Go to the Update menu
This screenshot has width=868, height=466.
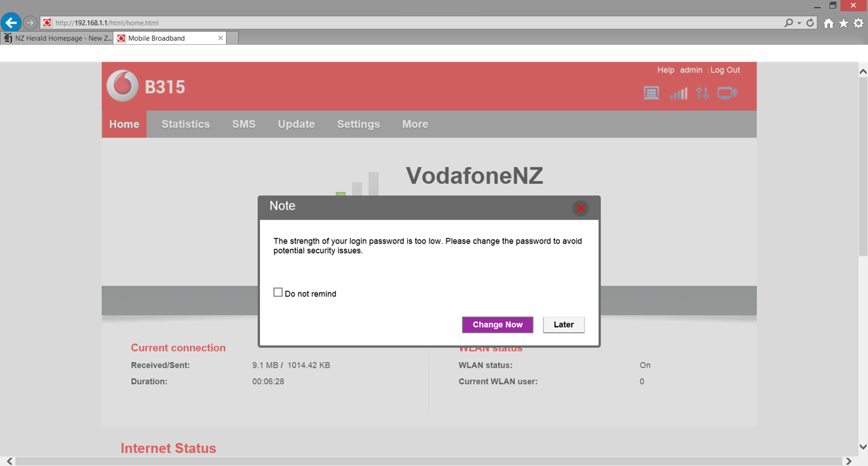pos(296,124)
